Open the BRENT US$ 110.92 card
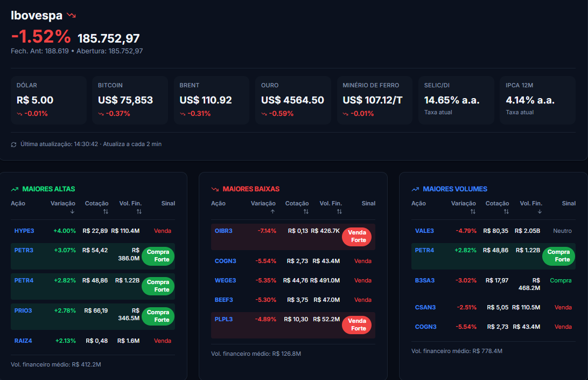The image size is (588, 380). (x=212, y=100)
